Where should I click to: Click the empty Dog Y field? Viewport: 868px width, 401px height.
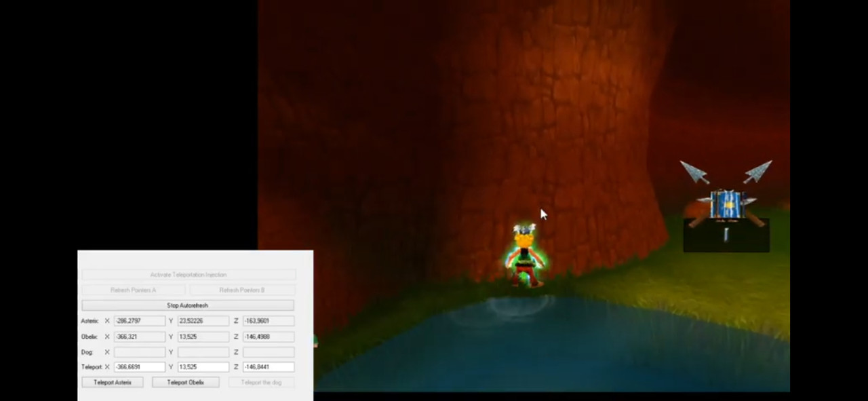(x=203, y=352)
